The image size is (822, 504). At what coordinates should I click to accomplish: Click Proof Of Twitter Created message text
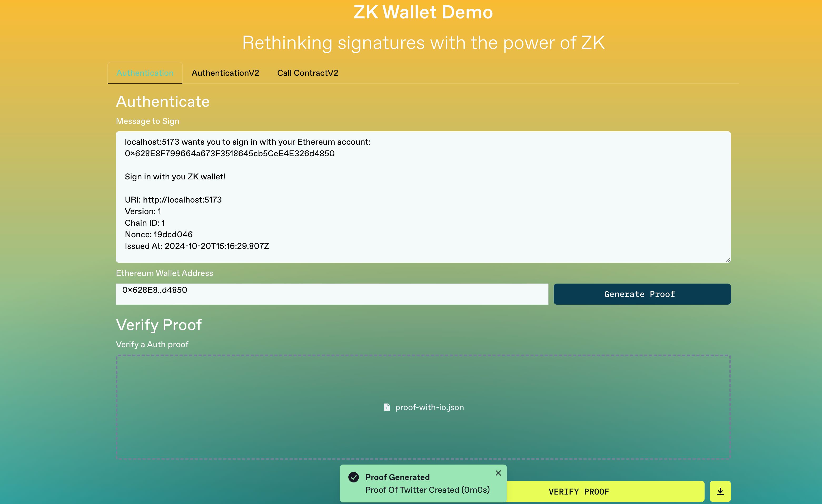tap(427, 490)
